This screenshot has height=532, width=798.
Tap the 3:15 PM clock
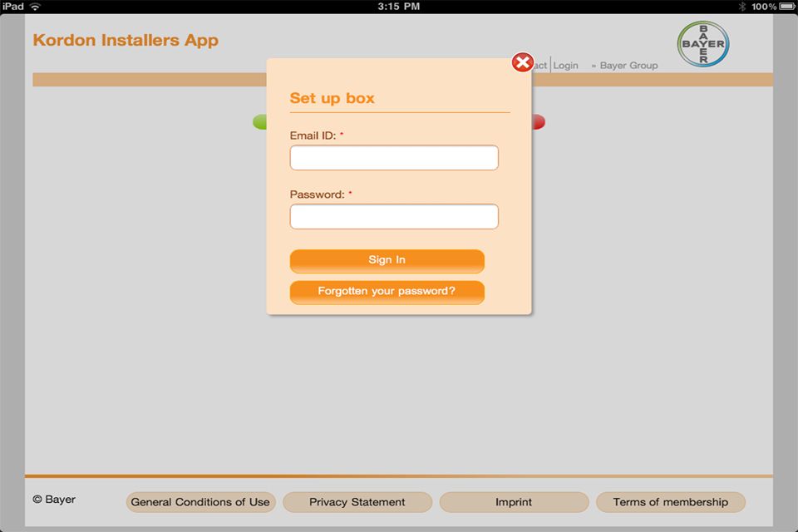point(398,7)
